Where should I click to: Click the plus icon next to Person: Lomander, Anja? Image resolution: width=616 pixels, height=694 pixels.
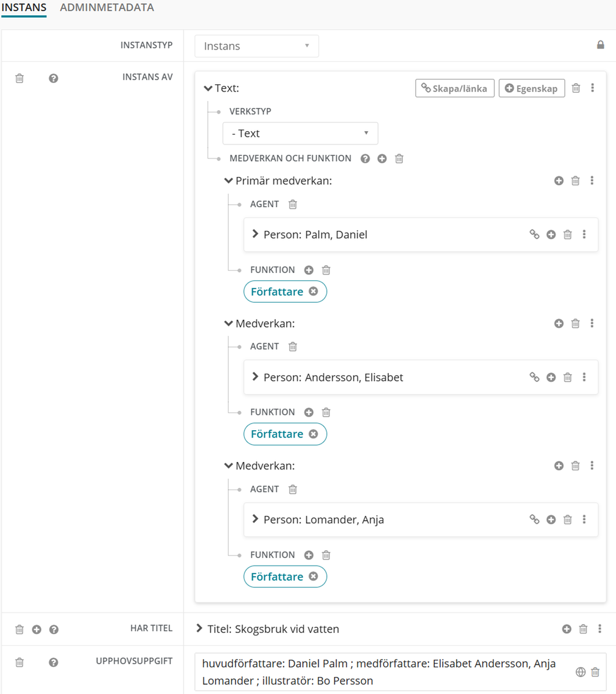click(551, 519)
